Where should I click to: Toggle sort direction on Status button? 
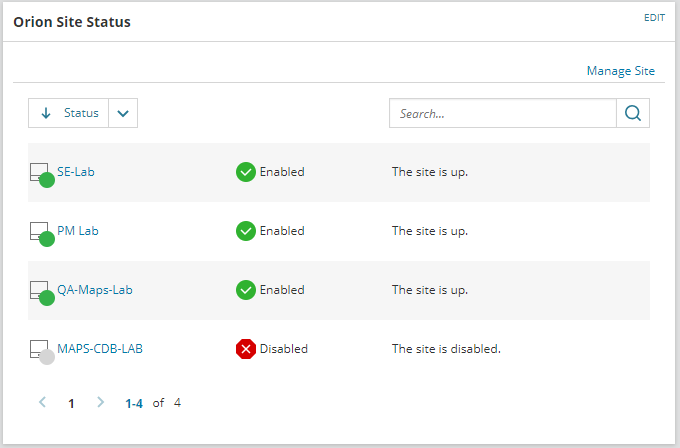(68, 113)
